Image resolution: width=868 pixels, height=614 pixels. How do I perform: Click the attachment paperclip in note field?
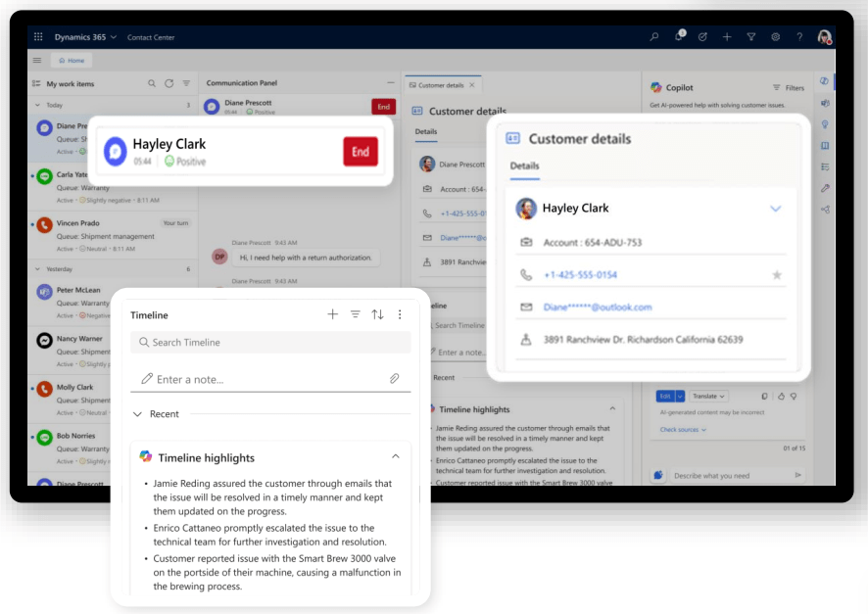[394, 378]
